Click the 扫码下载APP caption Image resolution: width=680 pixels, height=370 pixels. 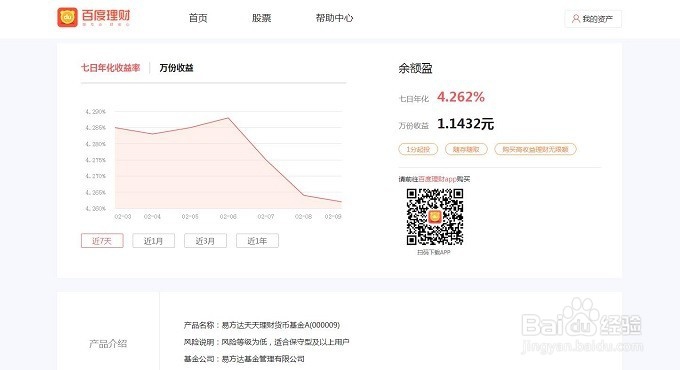click(434, 252)
